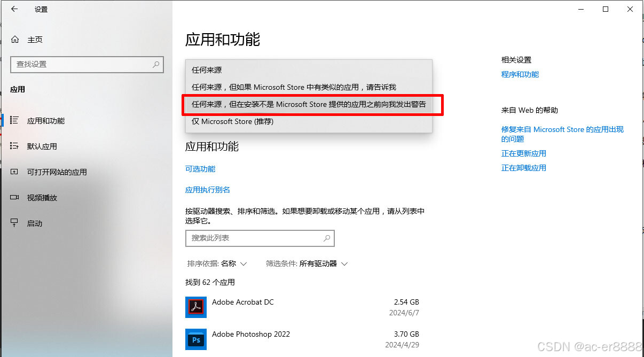The image size is (644, 357).
Task: Click the Adobe Photoshop 2022 app icon
Action: [x=196, y=339]
